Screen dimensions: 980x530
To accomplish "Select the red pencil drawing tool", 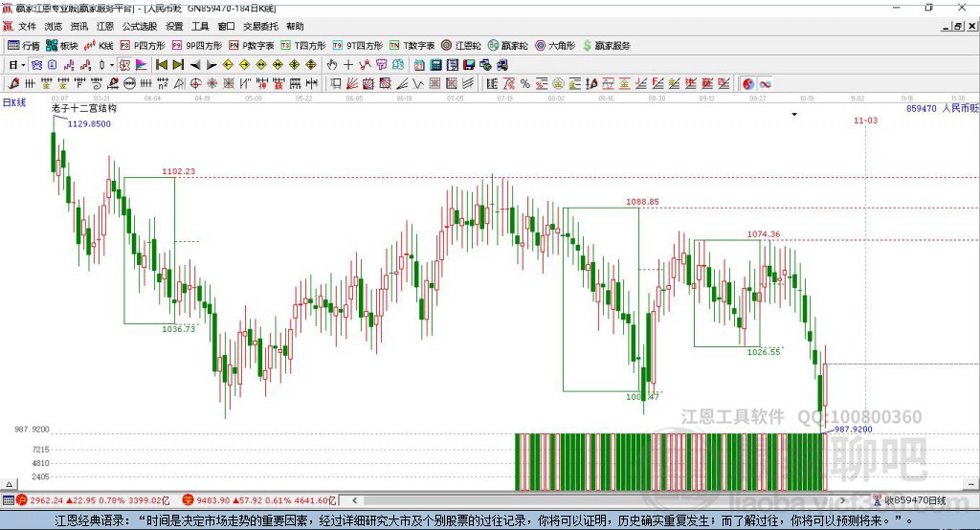I will tap(13, 84).
